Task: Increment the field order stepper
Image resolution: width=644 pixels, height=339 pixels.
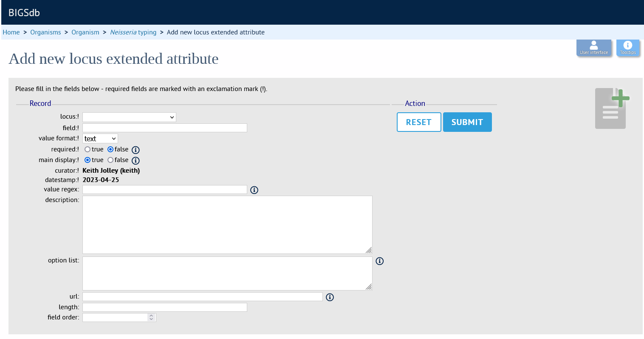Action: (x=151, y=316)
